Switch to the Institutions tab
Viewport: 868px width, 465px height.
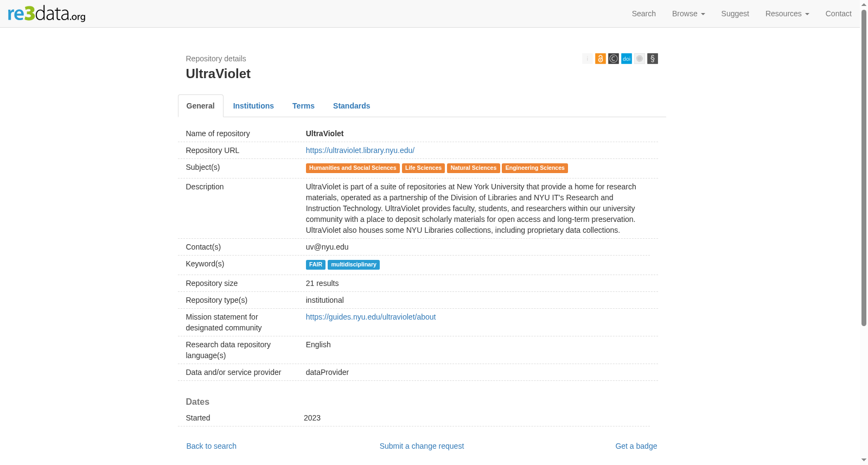(253, 106)
